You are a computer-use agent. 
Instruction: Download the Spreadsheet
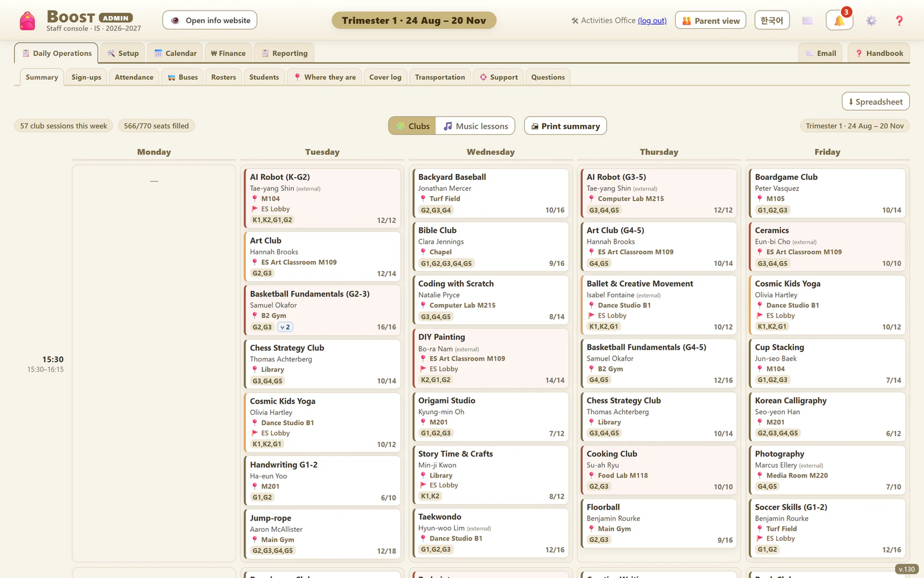pyautogui.click(x=875, y=102)
